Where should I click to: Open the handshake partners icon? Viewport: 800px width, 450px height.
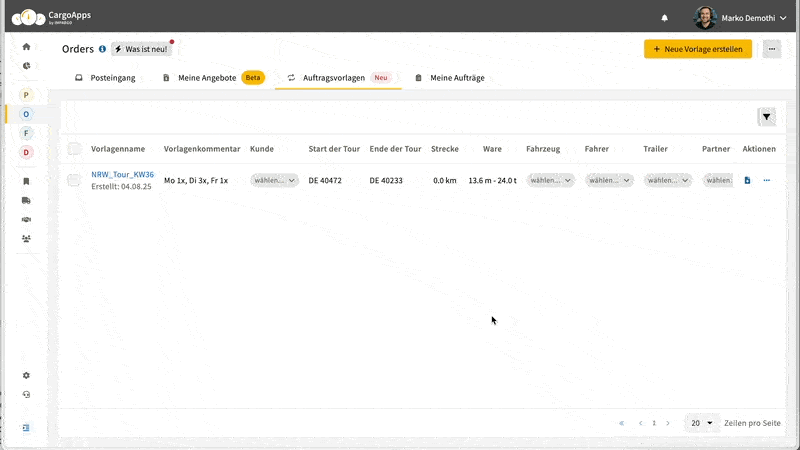coord(27,219)
